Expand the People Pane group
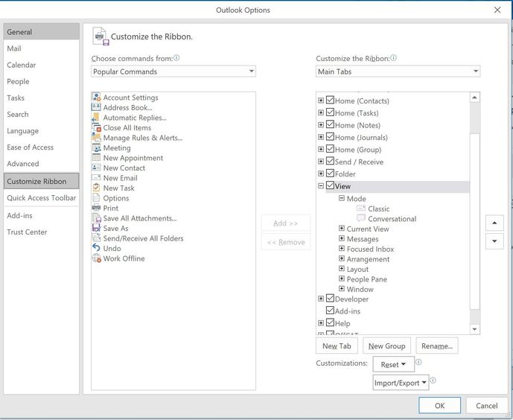 [x=342, y=279]
